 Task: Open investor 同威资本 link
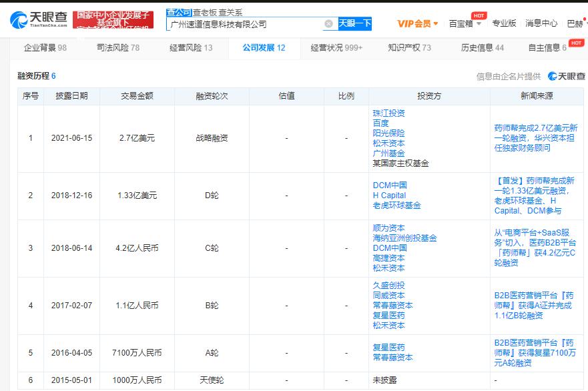388,296
